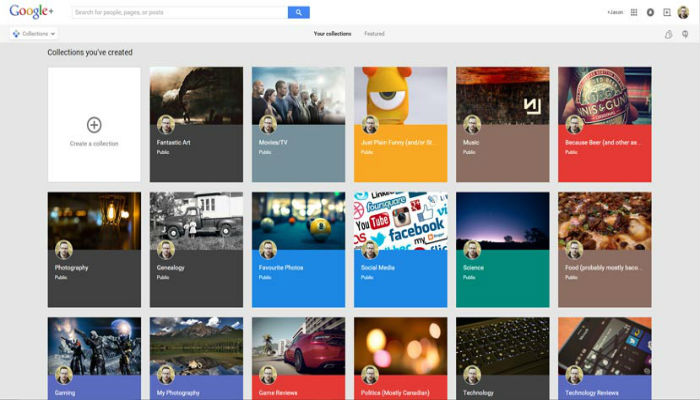The image size is (700, 400).
Task: Click the blue search magnifier button
Action: pos(299,12)
